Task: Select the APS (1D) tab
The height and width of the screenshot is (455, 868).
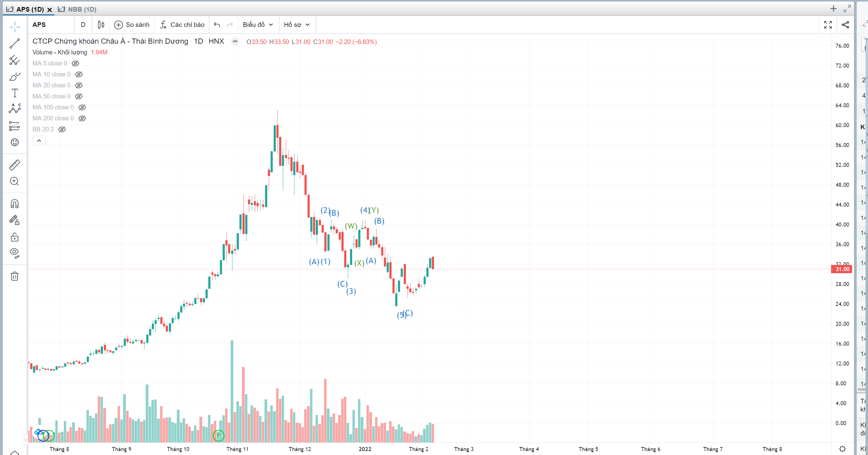Action: point(26,9)
